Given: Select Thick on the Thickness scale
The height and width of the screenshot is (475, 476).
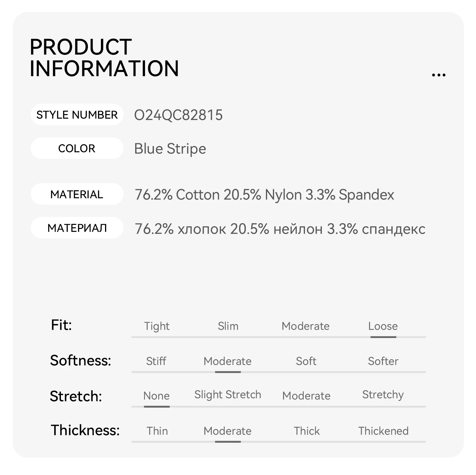Looking at the screenshot, I should [x=307, y=431].
